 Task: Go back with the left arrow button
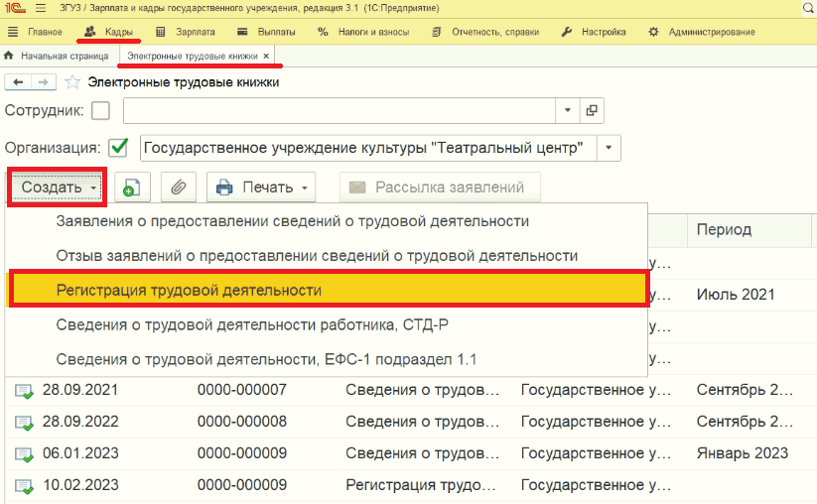[x=18, y=81]
